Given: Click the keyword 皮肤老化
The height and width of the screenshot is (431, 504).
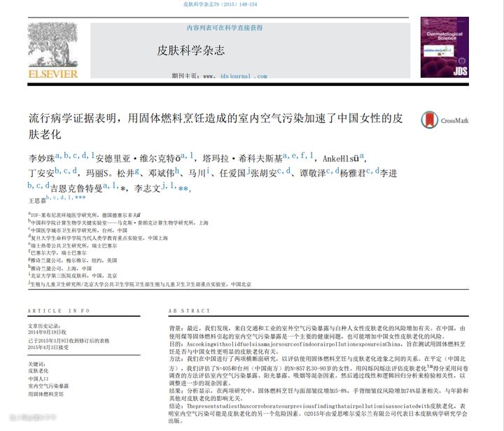Looking at the screenshot, I should click(x=38, y=371).
